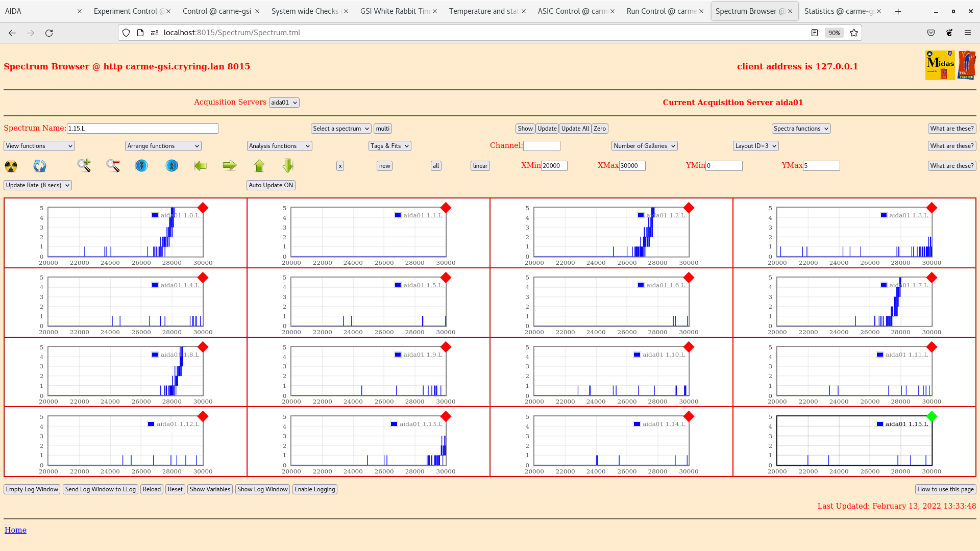Click the Update All button

pyautogui.click(x=575, y=129)
